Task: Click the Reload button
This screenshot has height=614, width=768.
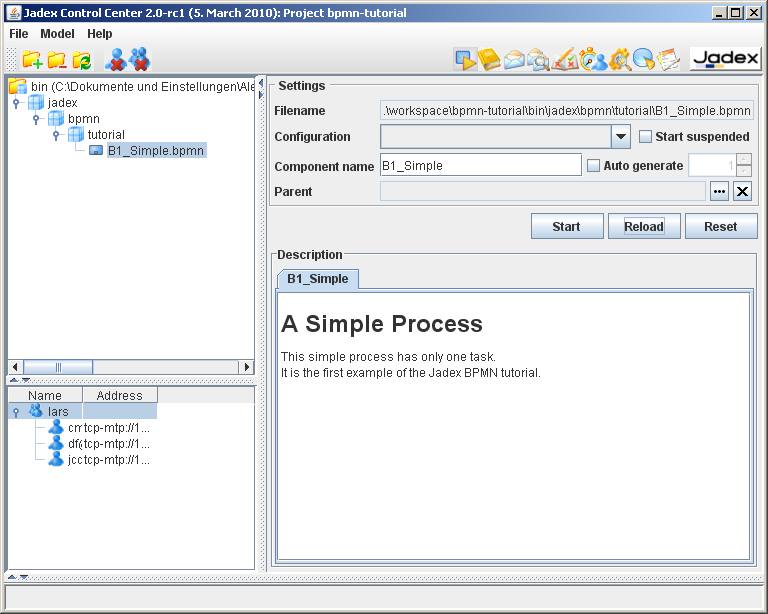Action: (643, 226)
